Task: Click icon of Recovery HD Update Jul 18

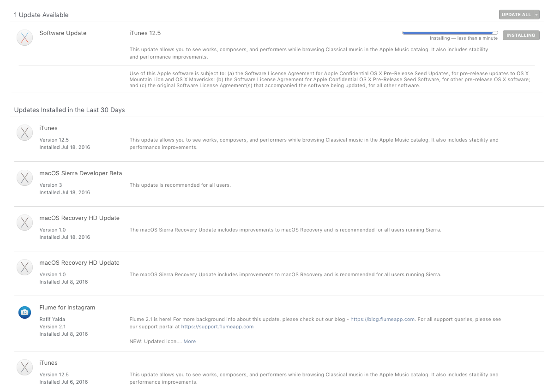Action: [24, 223]
